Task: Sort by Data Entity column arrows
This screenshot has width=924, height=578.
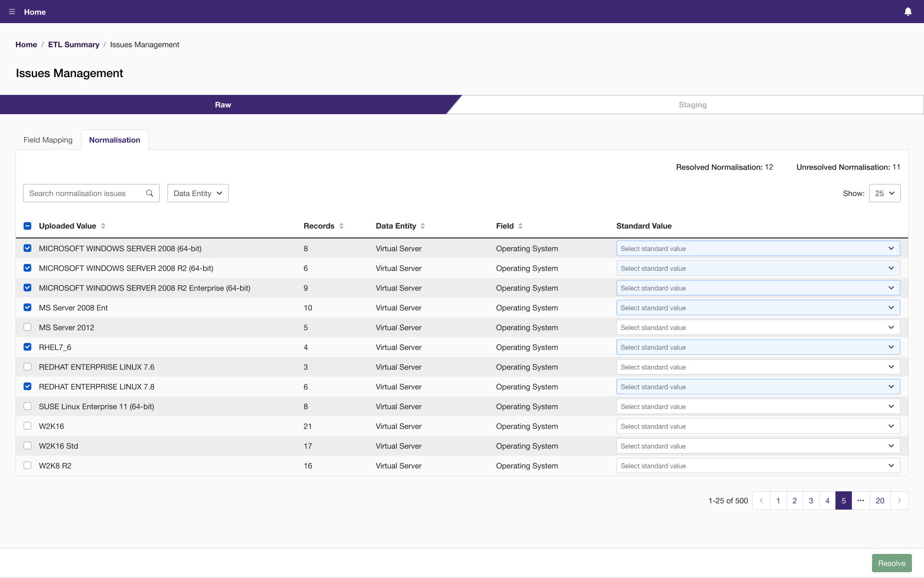Action: 423,226
